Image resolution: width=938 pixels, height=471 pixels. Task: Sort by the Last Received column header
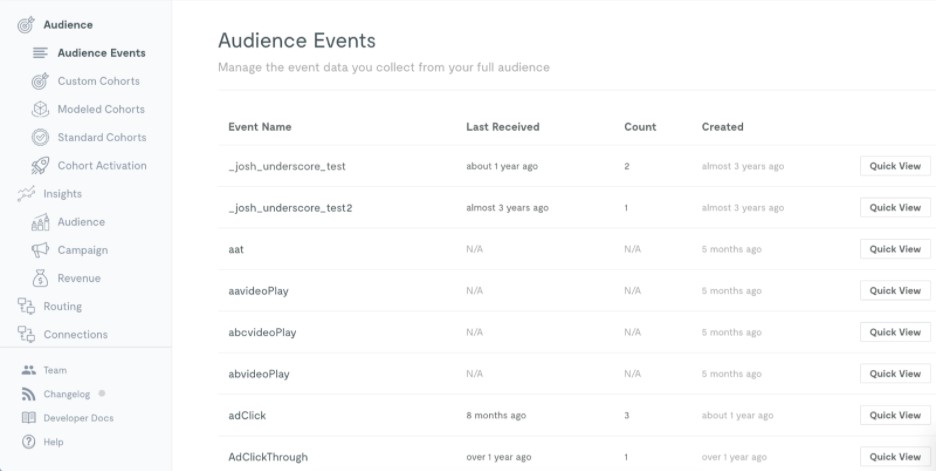coord(502,127)
